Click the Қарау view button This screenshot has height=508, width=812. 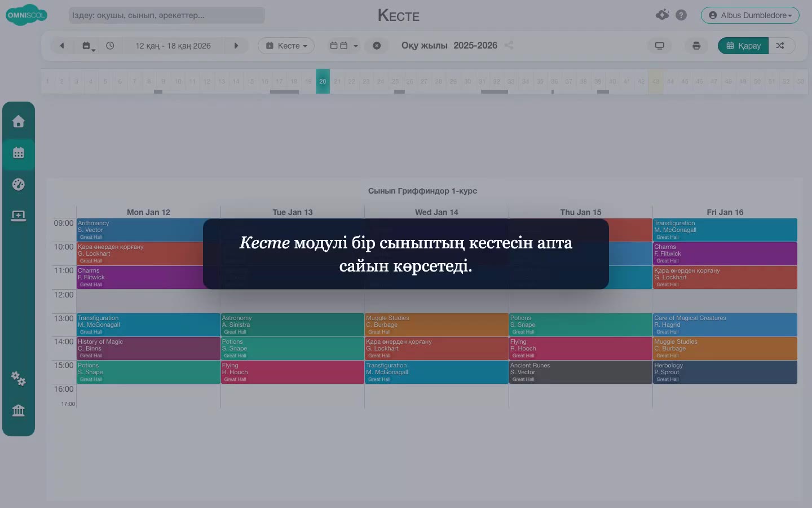(x=743, y=46)
